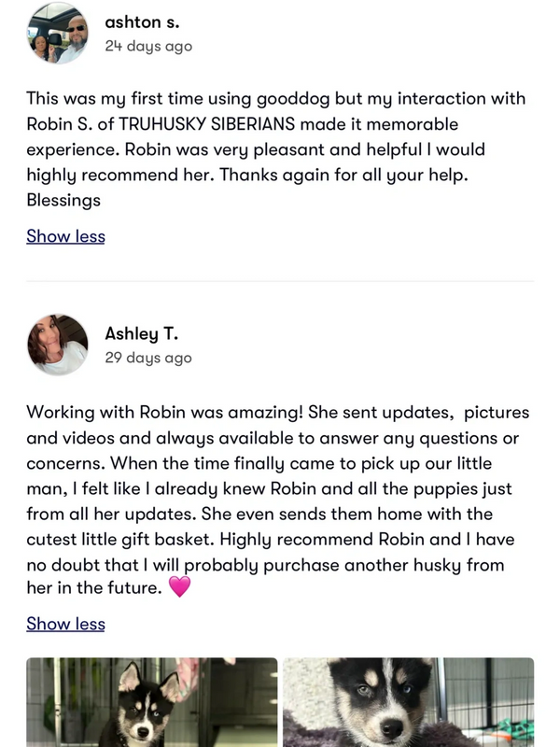Open ashton s. profile picture

tap(58, 33)
